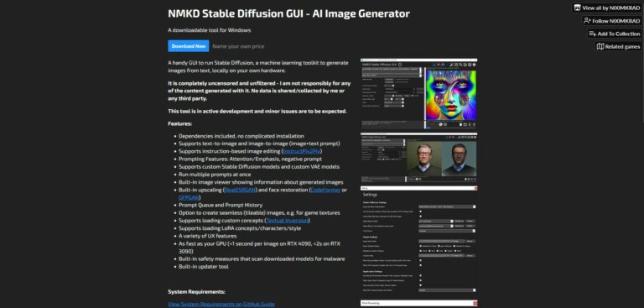Click 'Supports loading LoRA concepts/characters/style' bullet
The height and width of the screenshot is (308, 644).
[x=240, y=228]
